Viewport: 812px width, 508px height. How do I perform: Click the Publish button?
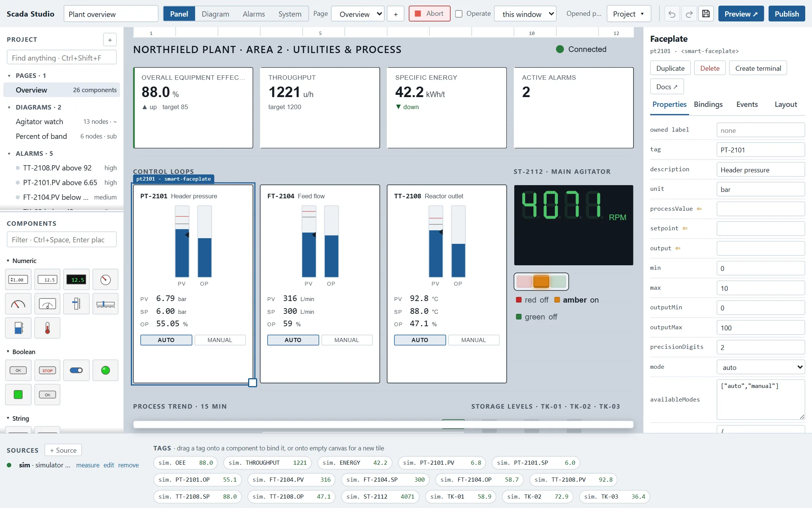[x=787, y=14]
